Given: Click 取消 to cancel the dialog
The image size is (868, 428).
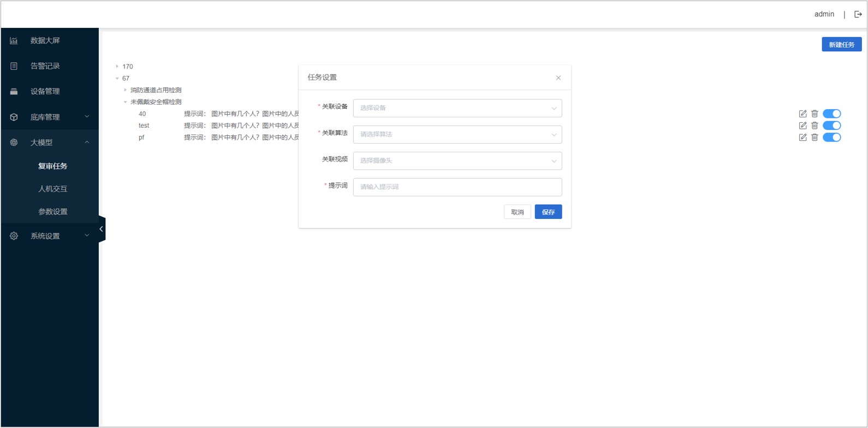Looking at the screenshot, I should 517,212.
